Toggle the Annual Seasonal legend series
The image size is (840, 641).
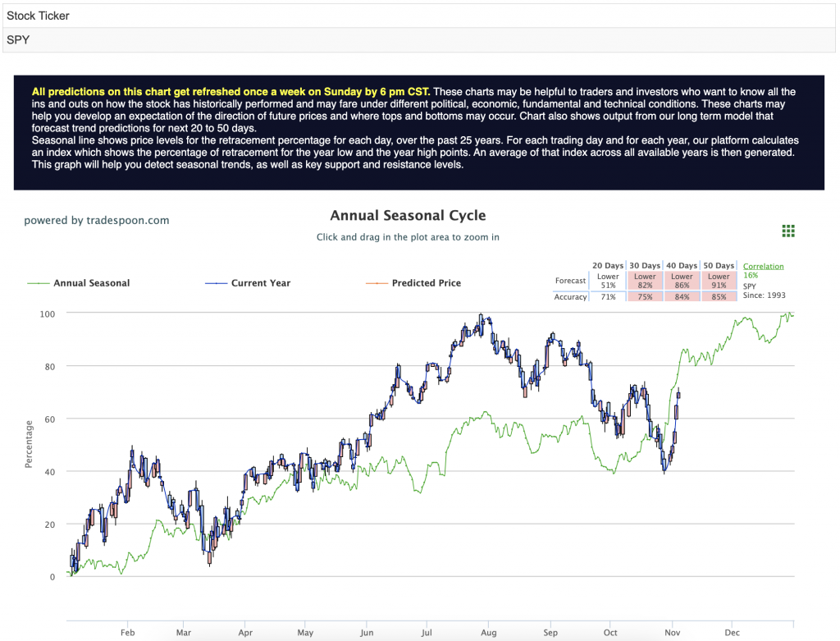pos(79,283)
